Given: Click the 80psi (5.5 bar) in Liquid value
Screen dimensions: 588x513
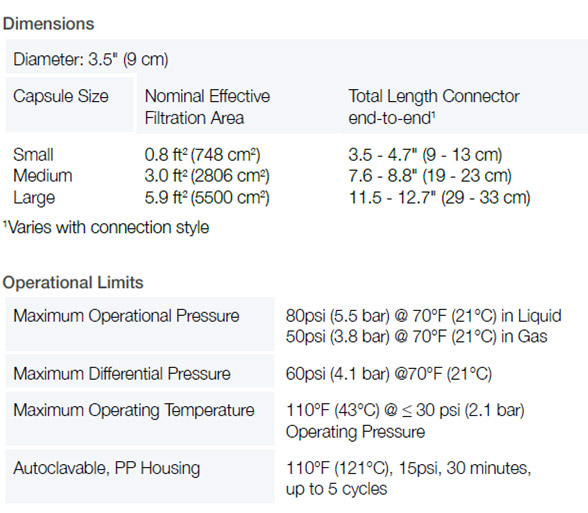Looking at the screenshot, I should [424, 316].
